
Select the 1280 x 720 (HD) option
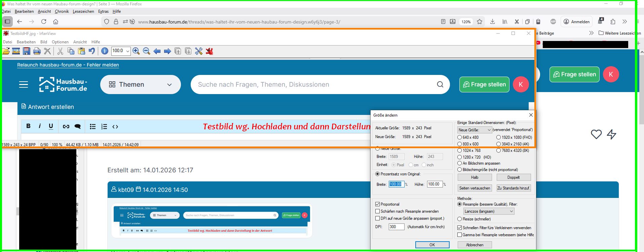(460, 157)
